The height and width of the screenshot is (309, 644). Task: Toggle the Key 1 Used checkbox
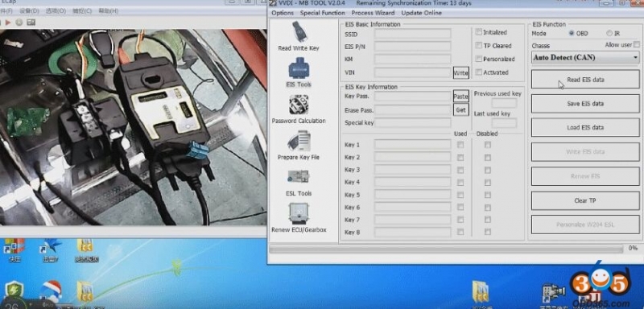460,145
